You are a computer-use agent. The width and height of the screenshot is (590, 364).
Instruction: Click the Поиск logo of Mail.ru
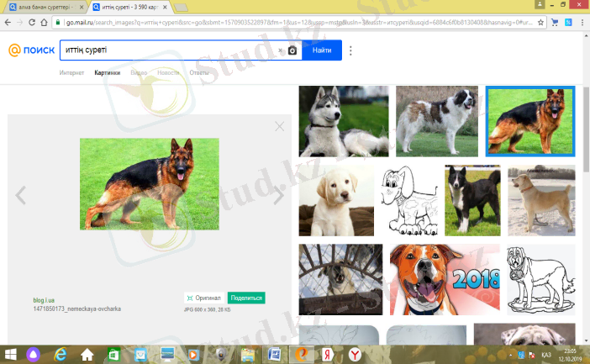32,50
